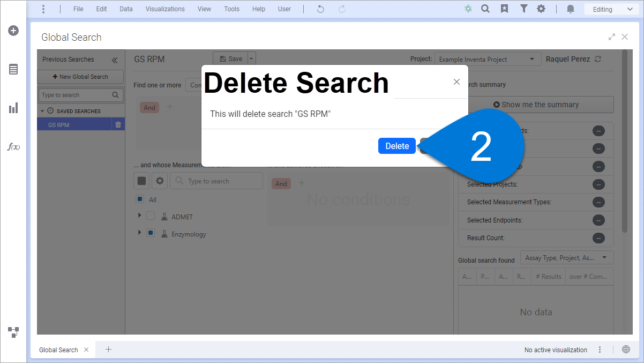Open the status bar kebab menu
The height and width of the screenshot is (363, 644).
[x=600, y=350]
